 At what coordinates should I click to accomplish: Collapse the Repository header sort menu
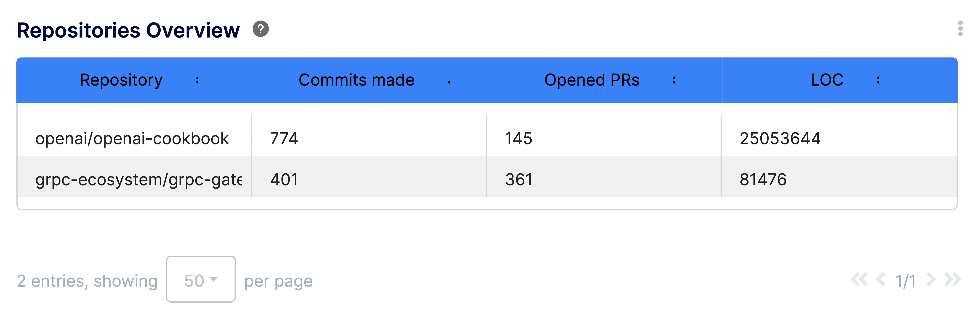pos(198,80)
